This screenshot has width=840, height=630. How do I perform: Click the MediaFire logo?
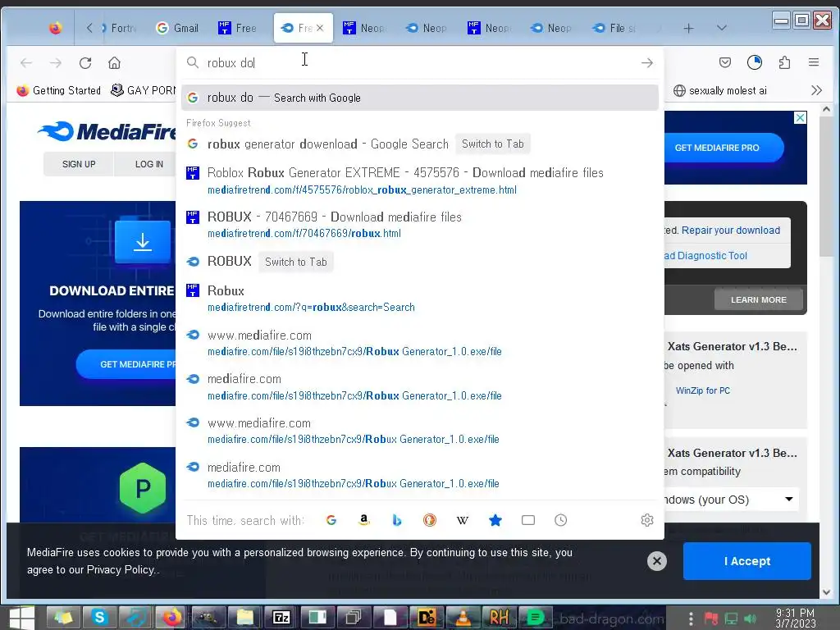(106, 131)
